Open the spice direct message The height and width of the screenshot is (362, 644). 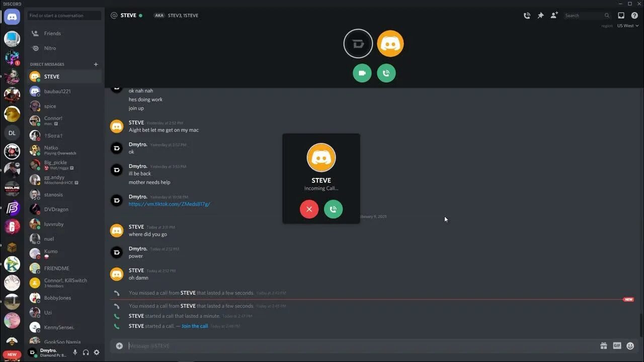coord(65,106)
